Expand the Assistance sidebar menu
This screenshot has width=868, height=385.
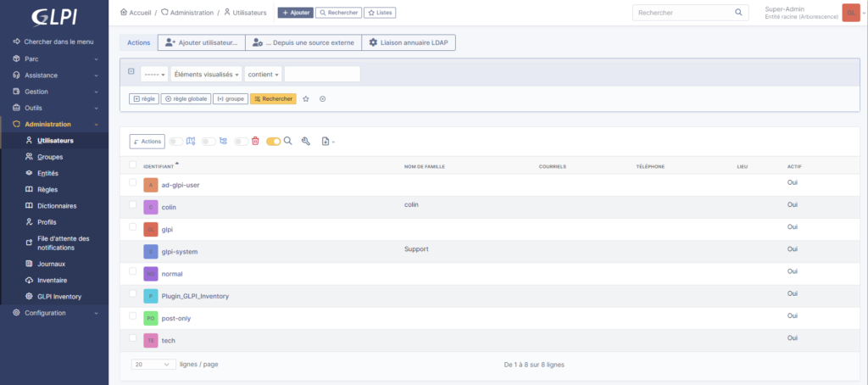54,75
